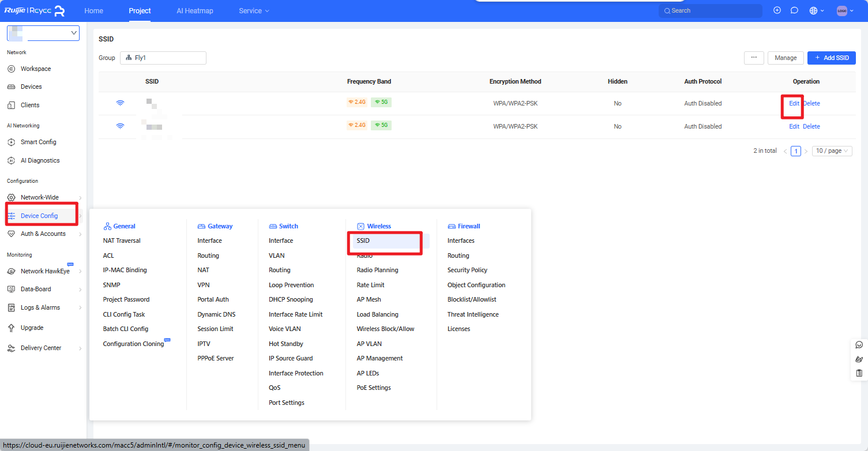Select Radio Planning in Wireless menu
Screen dimensions: 868x451
pos(378,270)
